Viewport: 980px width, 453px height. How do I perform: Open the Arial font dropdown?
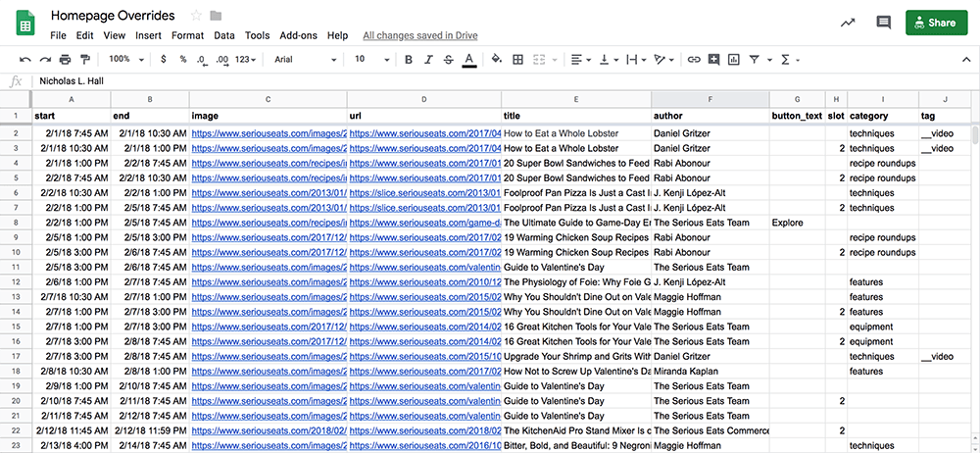(306, 60)
